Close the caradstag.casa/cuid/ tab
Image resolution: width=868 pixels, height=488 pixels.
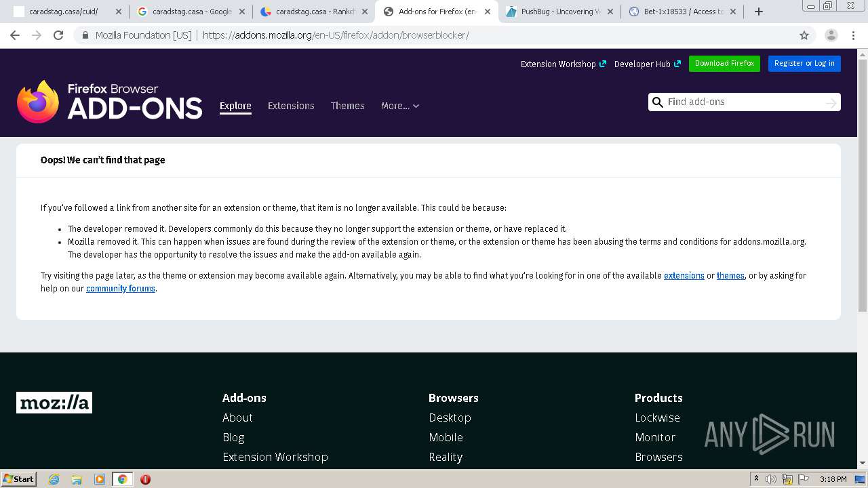click(x=119, y=12)
